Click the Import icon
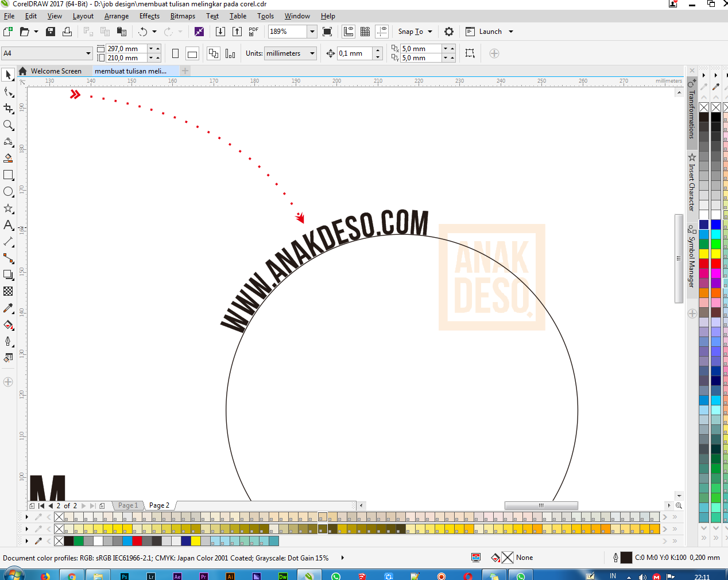 [x=220, y=32]
